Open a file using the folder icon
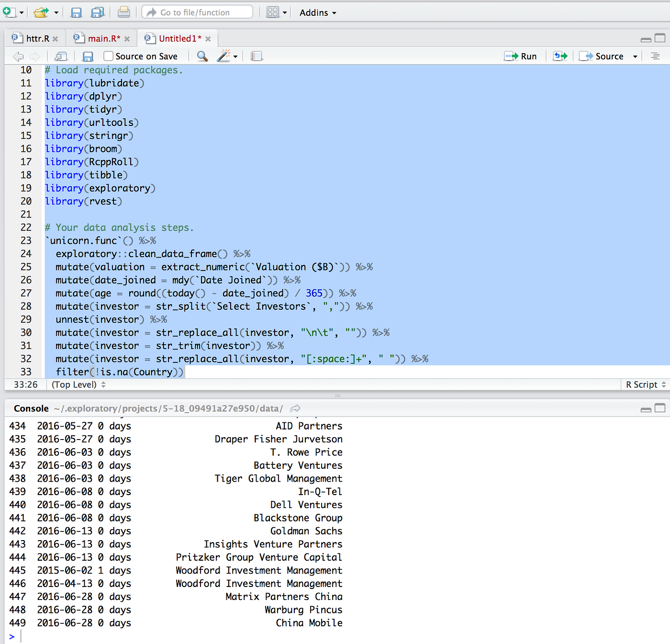The width and height of the screenshot is (670, 644). tap(40, 12)
